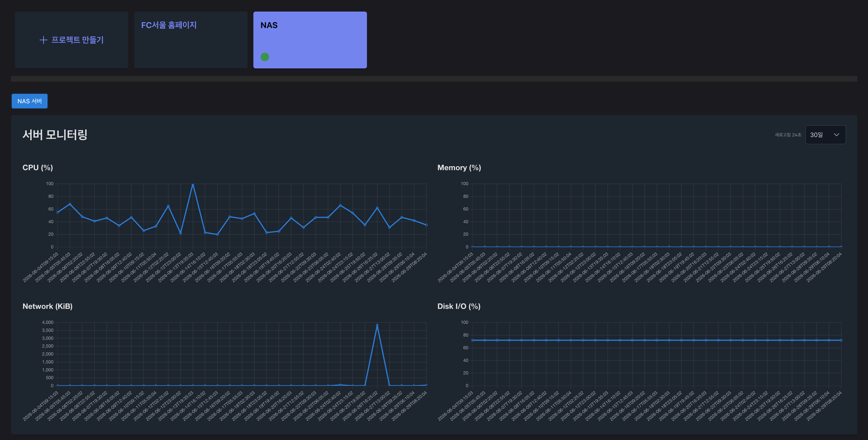Open the 30일 period dropdown

click(x=825, y=135)
